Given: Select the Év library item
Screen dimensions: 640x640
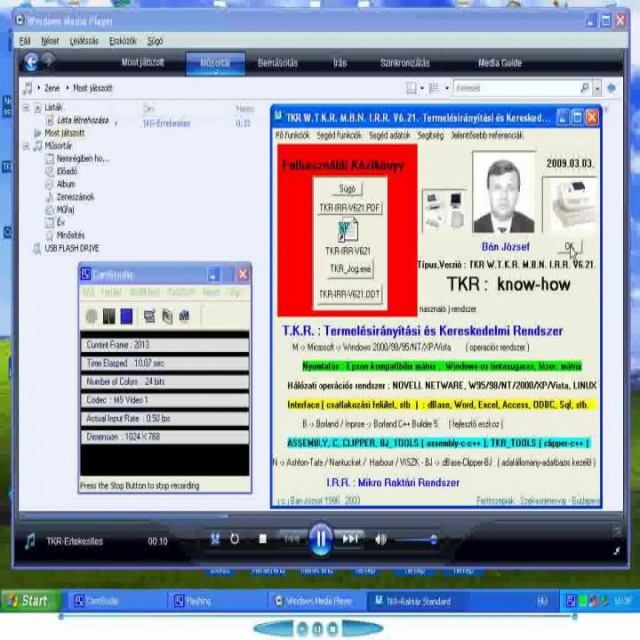Looking at the screenshot, I should coord(60,222).
